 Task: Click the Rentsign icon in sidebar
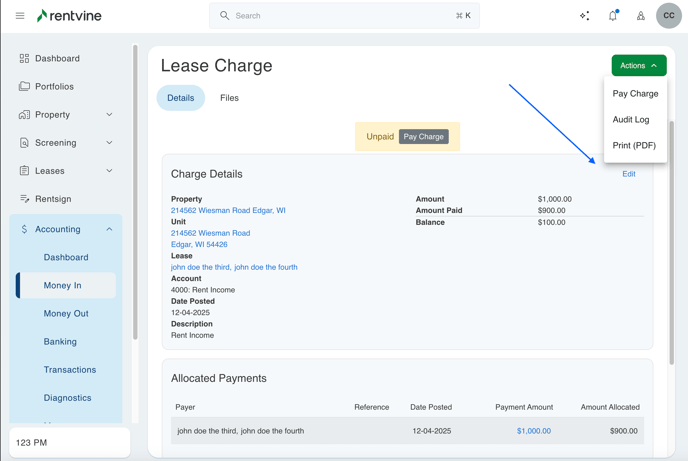coord(24,199)
